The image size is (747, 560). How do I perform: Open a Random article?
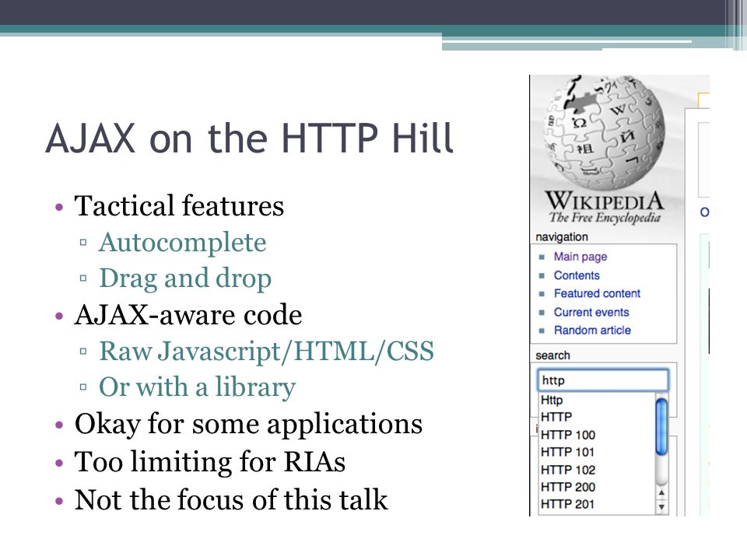pyautogui.click(x=592, y=330)
